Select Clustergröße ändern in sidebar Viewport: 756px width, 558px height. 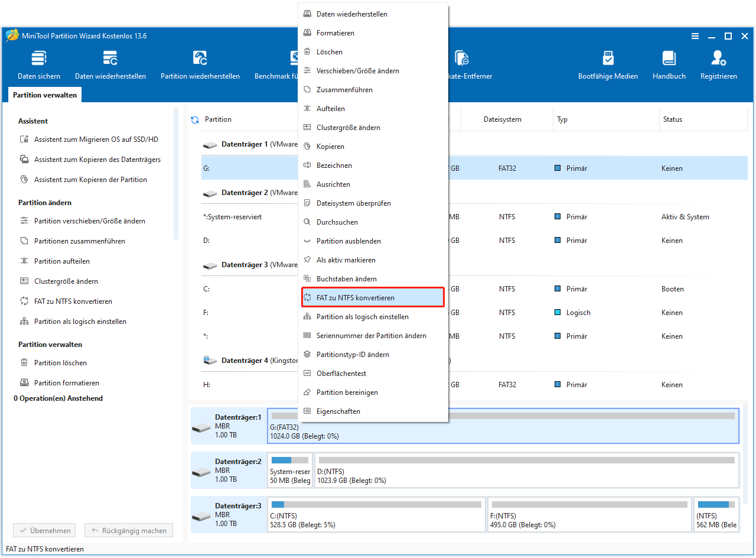[x=59, y=281]
